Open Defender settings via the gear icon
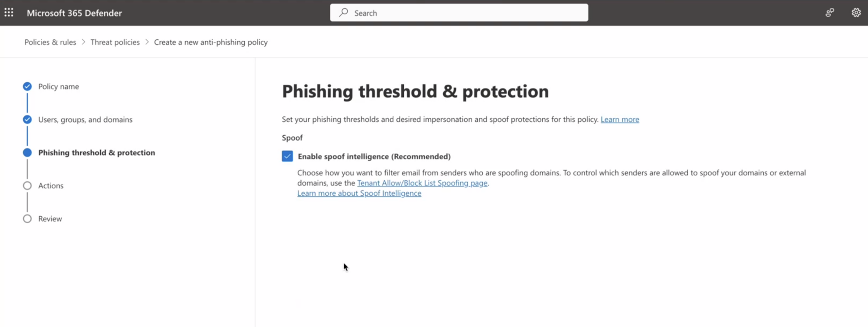The width and height of the screenshot is (868, 327). point(856,13)
